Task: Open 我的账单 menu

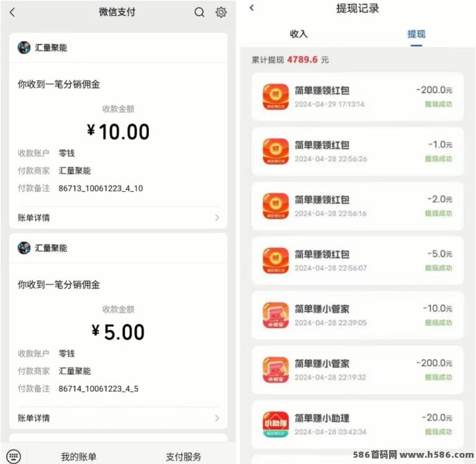Action: (79, 456)
